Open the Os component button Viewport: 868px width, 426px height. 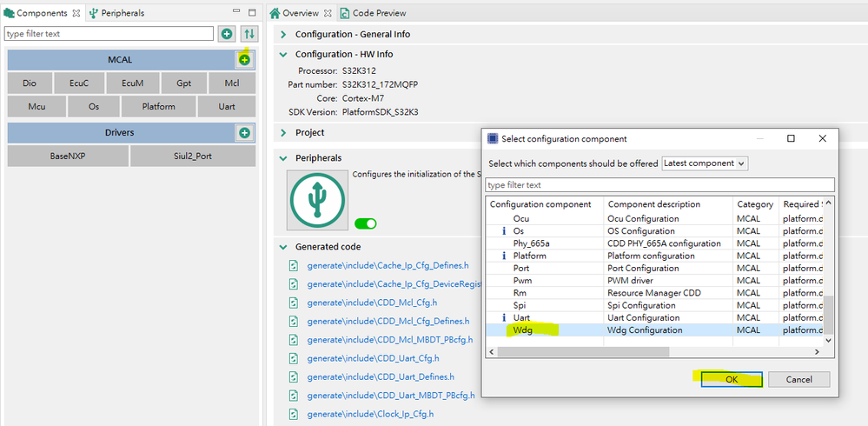click(x=94, y=106)
